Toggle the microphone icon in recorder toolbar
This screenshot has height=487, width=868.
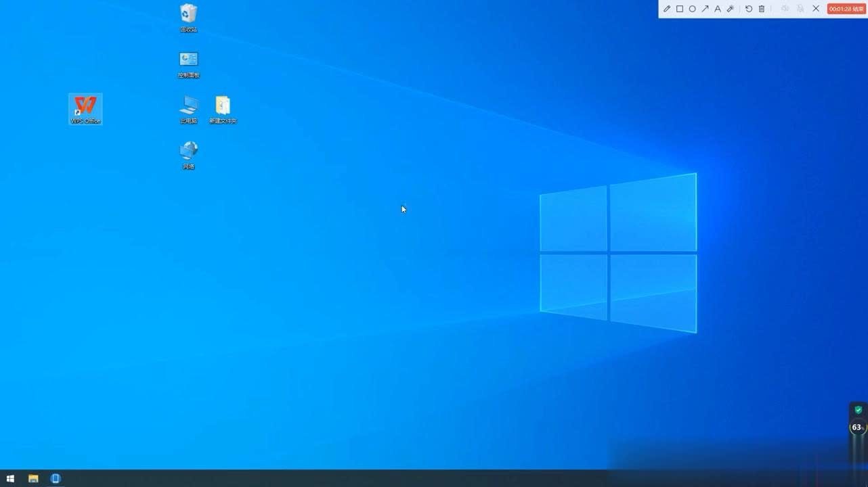(800, 9)
